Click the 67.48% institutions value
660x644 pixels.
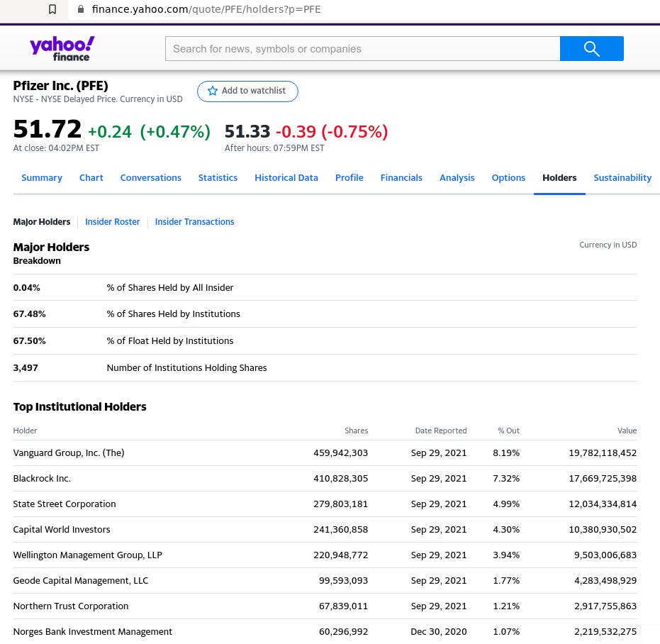(x=30, y=313)
